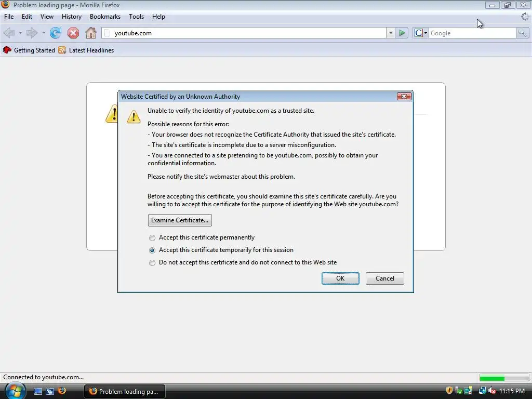Click the Getting Started bookmark icon
This screenshot has width=532, height=399.
pos(7,50)
